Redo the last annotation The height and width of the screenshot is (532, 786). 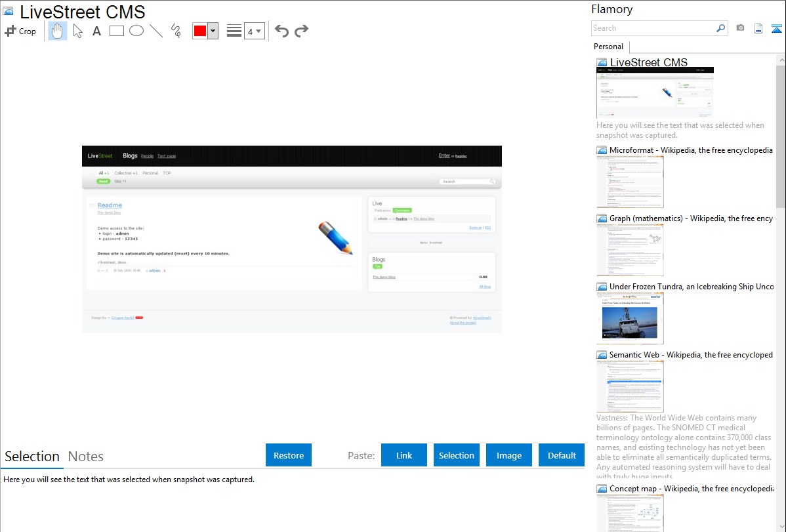click(301, 31)
